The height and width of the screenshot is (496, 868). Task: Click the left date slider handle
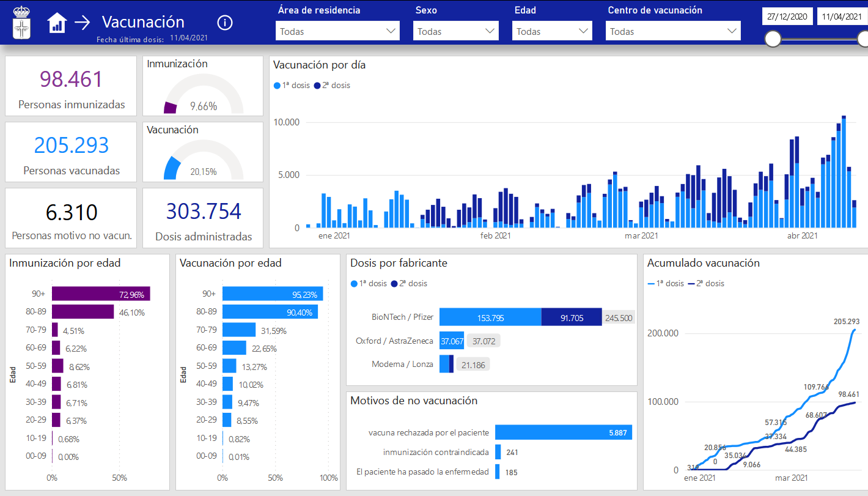[x=773, y=39]
